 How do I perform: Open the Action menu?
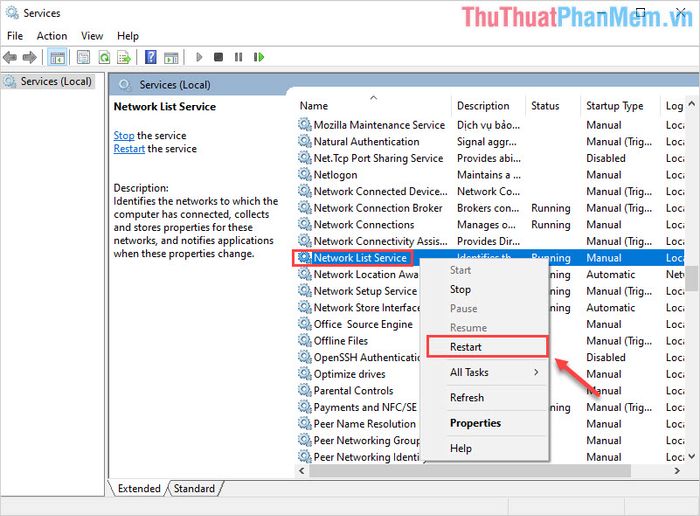(x=52, y=36)
